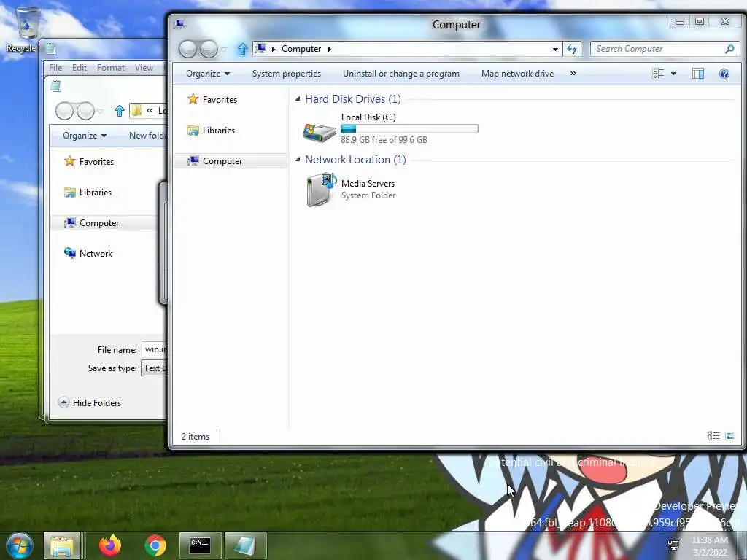Launch Firefox from taskbar
The image size is (747, 560).
point(110,545)
